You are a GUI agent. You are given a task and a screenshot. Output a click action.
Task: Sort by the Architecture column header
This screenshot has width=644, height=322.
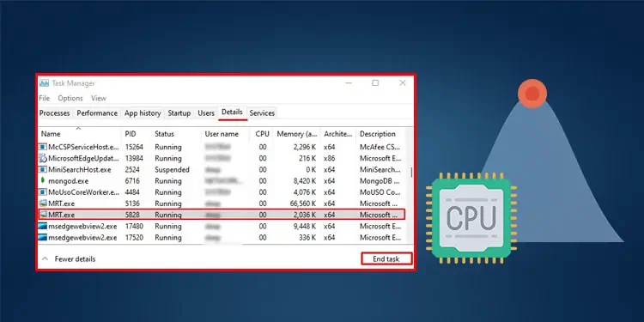(x=338, y=134)
